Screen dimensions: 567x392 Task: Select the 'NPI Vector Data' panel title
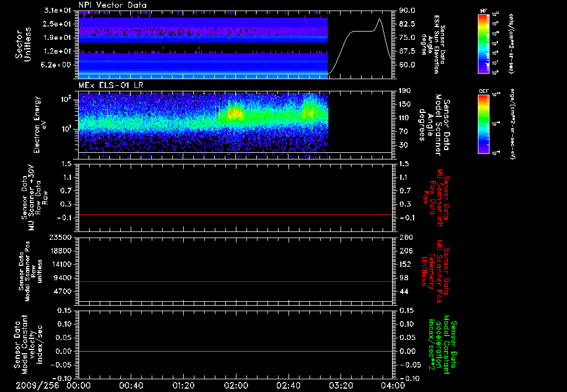tap(112, 5)
